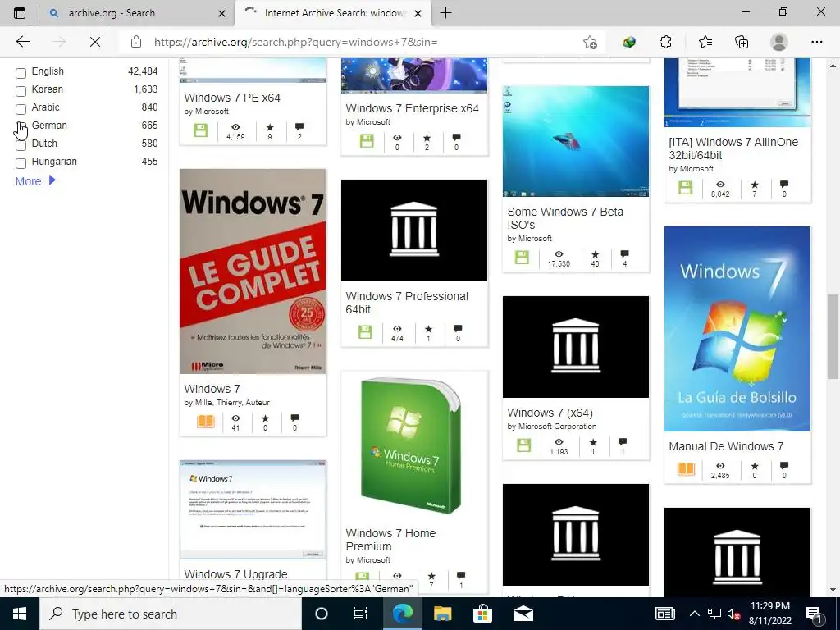Screen dimensions: 840x630
Task: Open the Windows 7 LE GUIDE COMPLET book cover
Action: coord(253,272)
